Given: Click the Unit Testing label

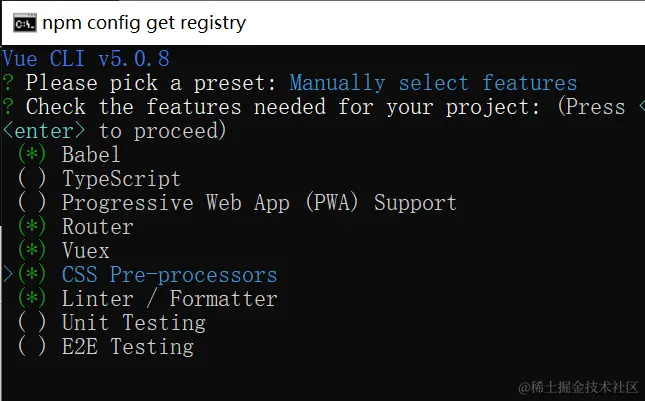Looking at the screenshot, I should tap(133, 323).
